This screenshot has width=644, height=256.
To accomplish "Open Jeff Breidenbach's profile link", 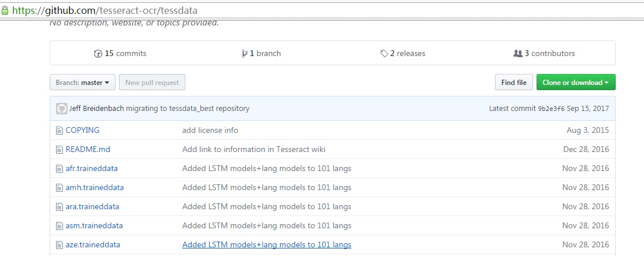I will coord(96,109).
